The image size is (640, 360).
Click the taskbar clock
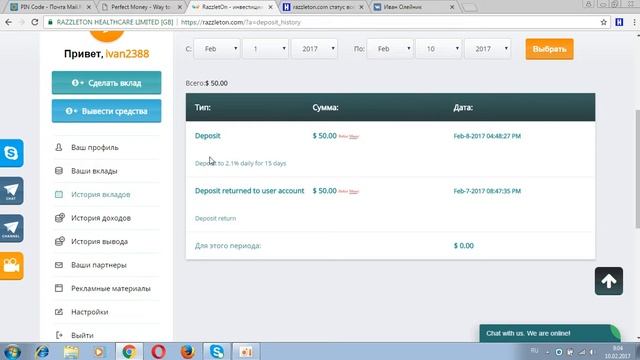618,352
